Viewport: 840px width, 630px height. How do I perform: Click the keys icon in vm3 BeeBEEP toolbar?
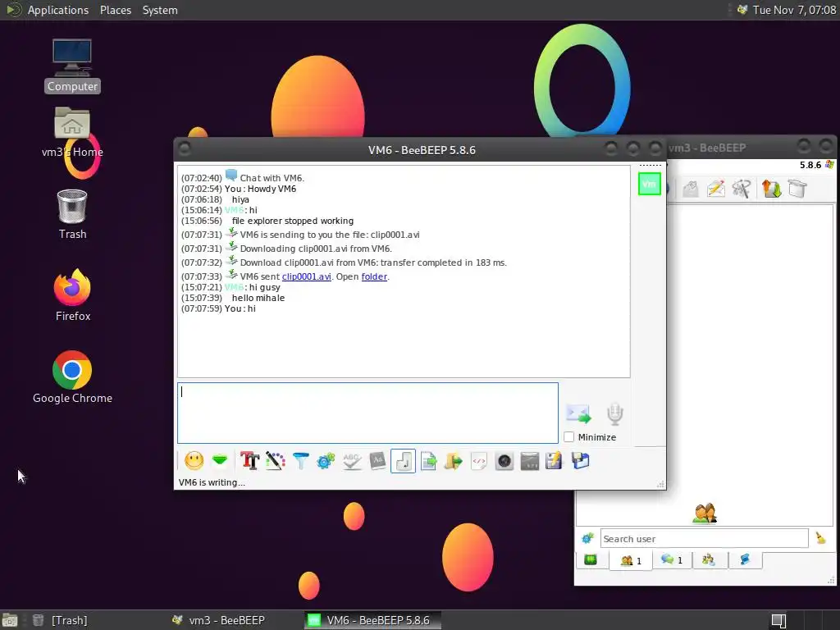point(742,189)
